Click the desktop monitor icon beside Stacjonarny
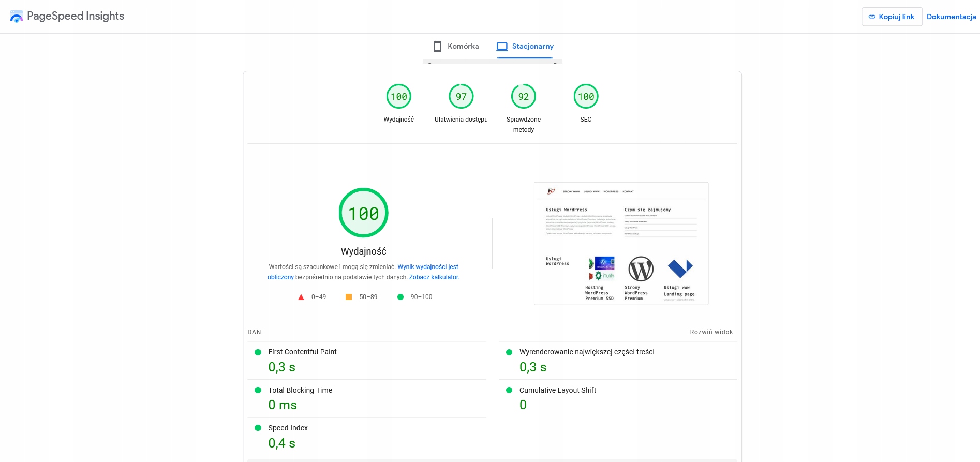980x462 pixels. coord(502,47)
